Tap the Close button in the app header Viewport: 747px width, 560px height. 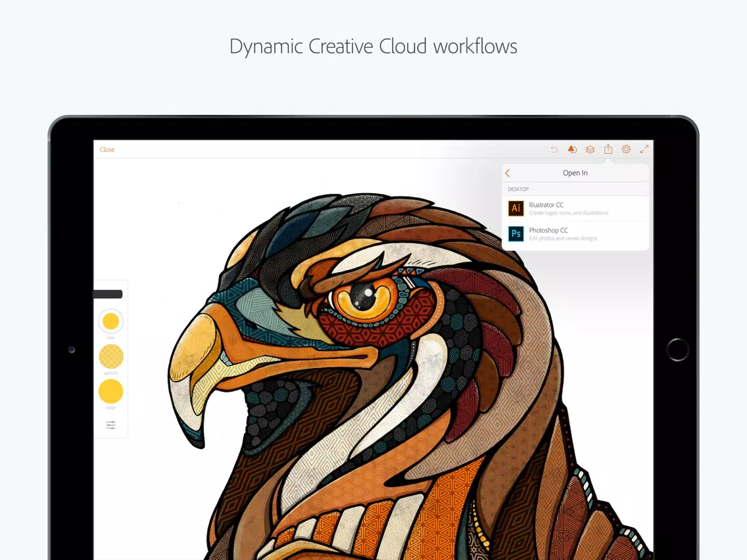point(107,149)
